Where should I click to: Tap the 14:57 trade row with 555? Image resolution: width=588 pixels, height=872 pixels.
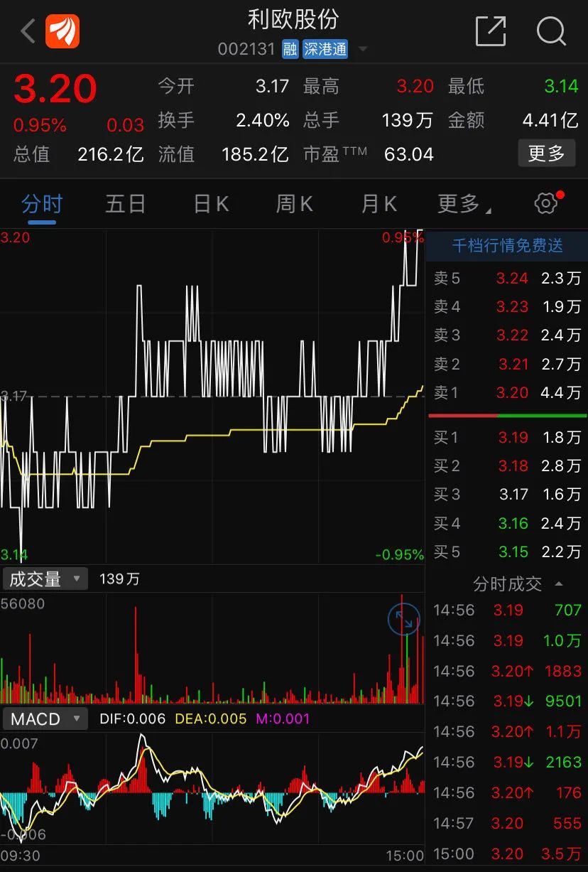[507, 823]
